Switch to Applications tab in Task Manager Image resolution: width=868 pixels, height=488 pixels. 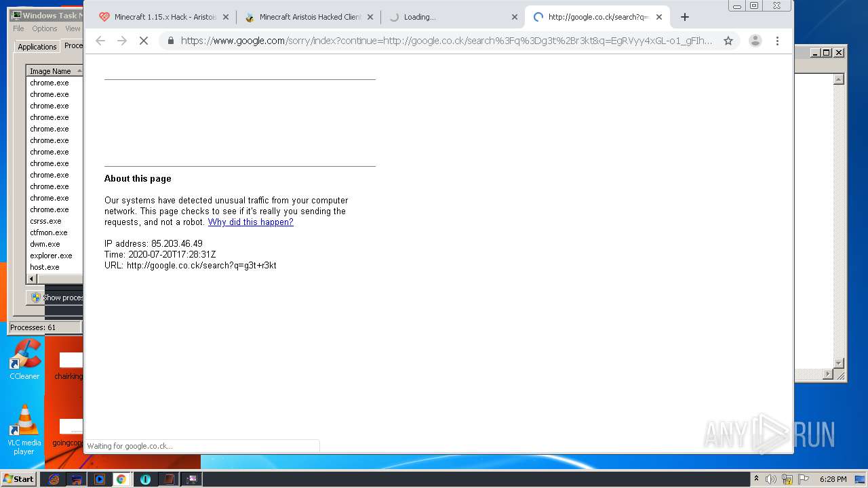point(37,47)
